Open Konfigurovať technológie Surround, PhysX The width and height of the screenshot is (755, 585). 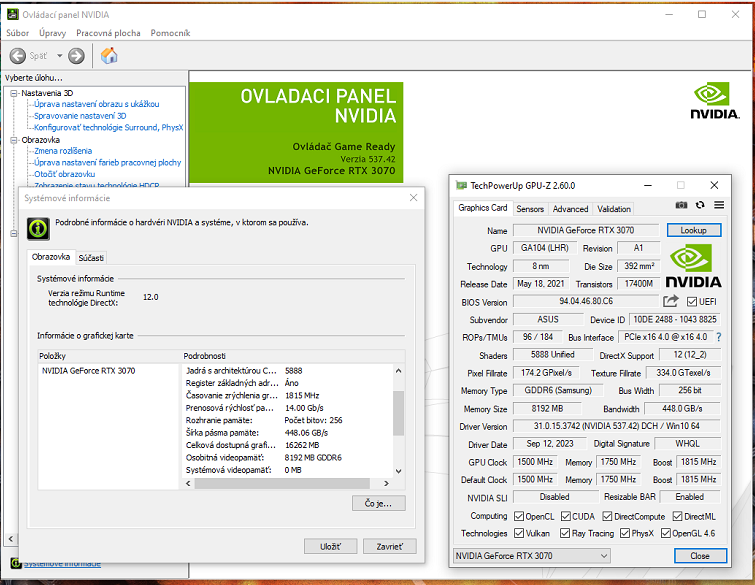[x=109, y=127]
